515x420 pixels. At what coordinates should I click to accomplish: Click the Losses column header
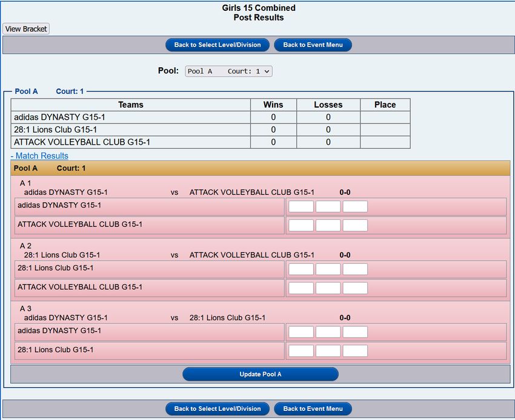328,105
